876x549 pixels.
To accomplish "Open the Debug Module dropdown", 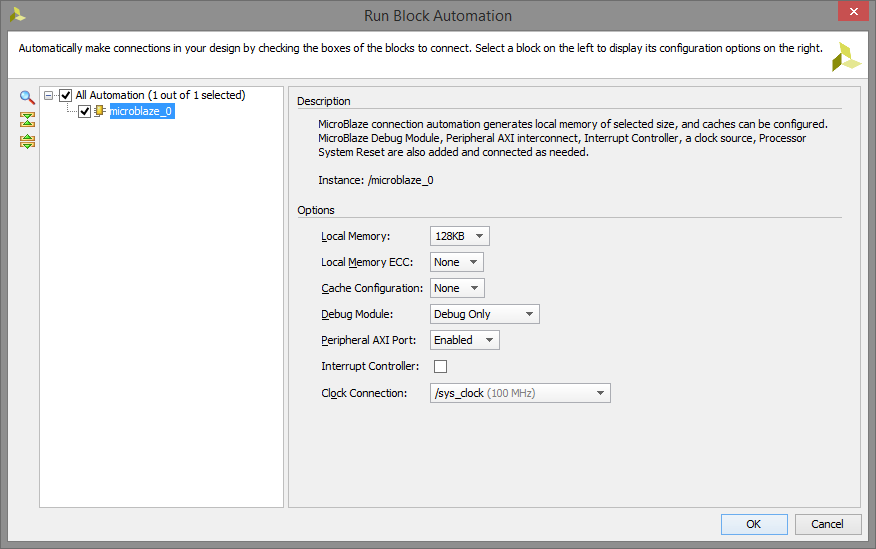I will pyautogui.click(x=484, y=314).
